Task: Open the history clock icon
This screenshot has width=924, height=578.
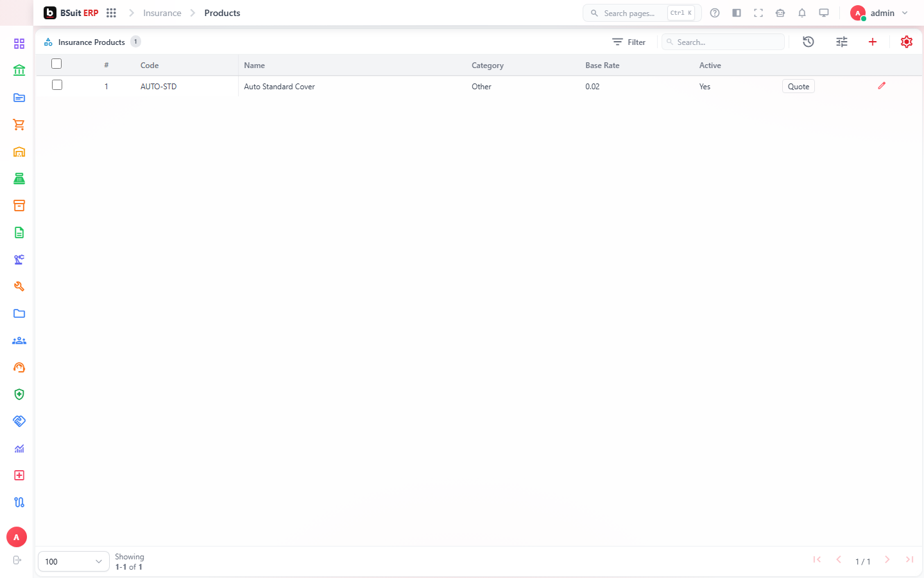Action: (809, 42)
